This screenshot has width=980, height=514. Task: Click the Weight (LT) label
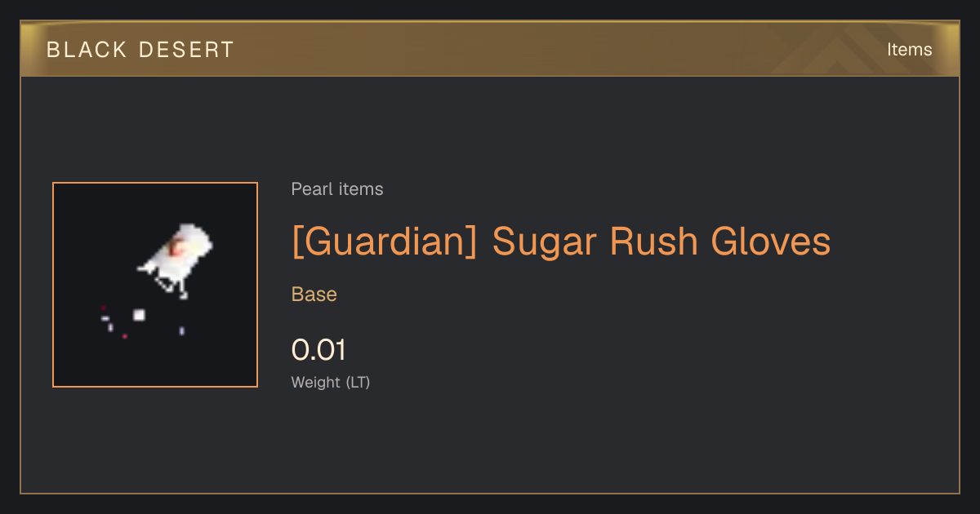(x=331, y=382)
